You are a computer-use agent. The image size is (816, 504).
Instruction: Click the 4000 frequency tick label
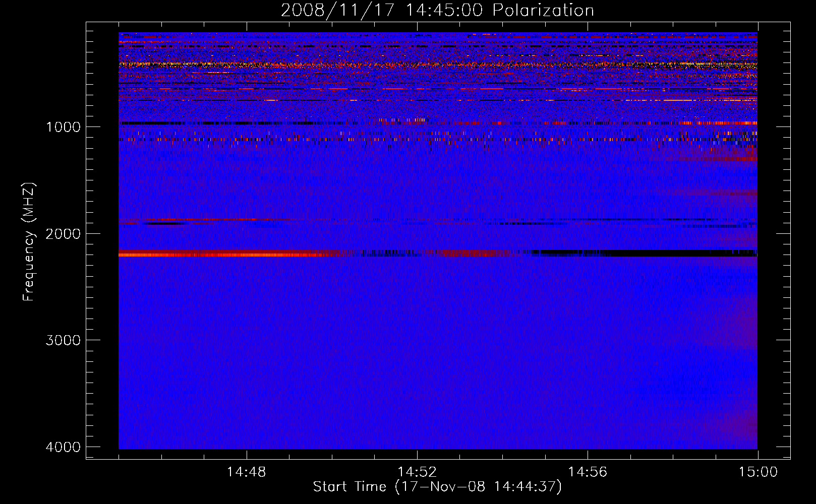click(63, 447)
